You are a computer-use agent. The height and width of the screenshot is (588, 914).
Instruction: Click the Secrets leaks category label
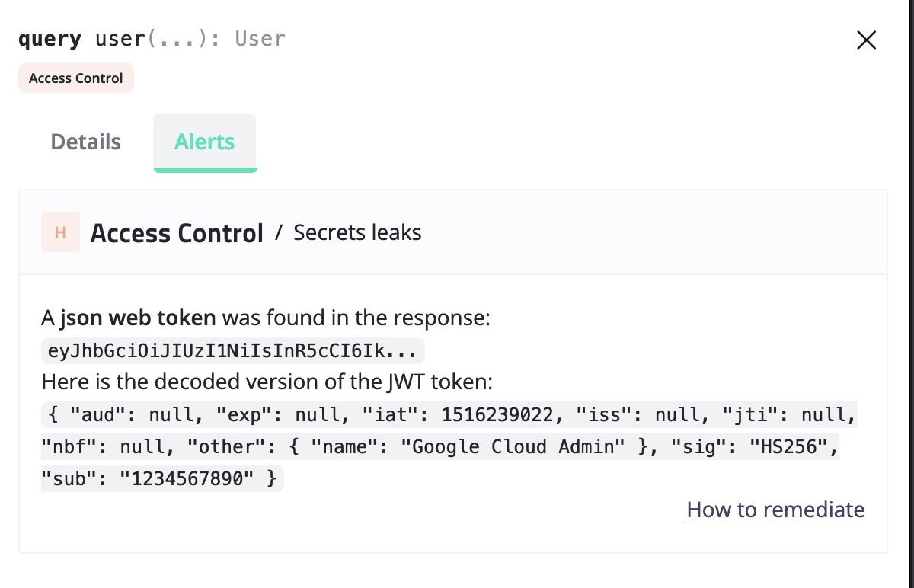click(x=357, y=232)
